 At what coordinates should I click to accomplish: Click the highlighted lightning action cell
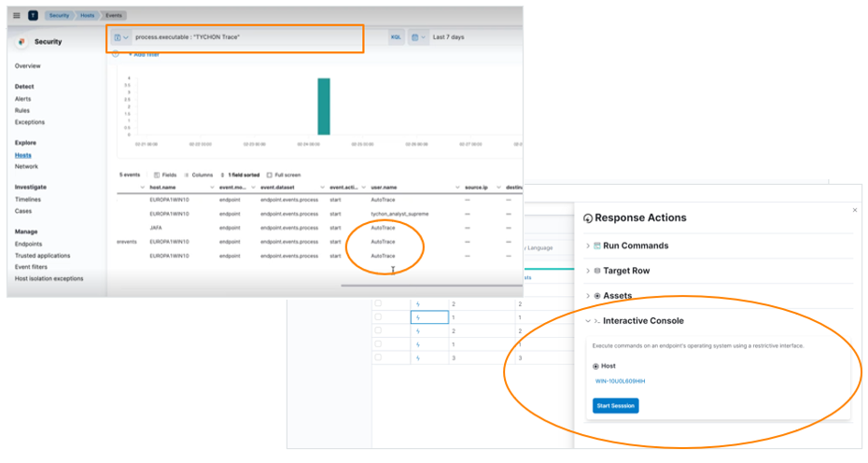coord(429,317)
